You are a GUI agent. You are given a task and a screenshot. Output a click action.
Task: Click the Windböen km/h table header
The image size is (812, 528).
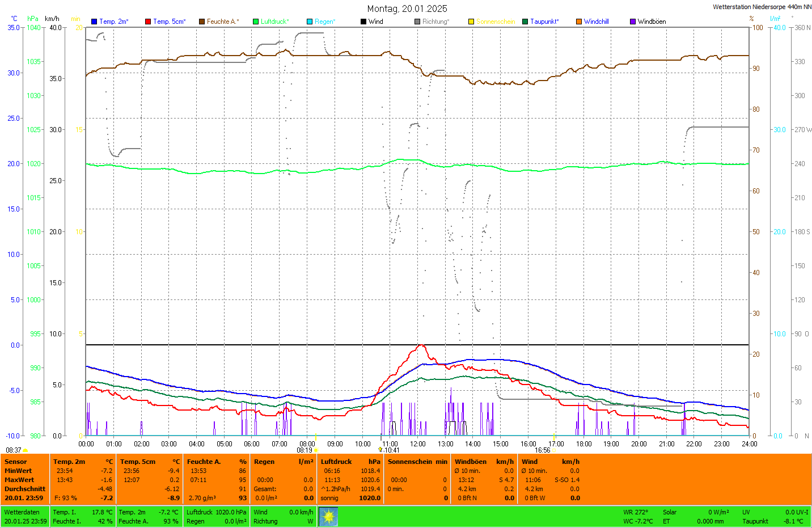point(484,462)
